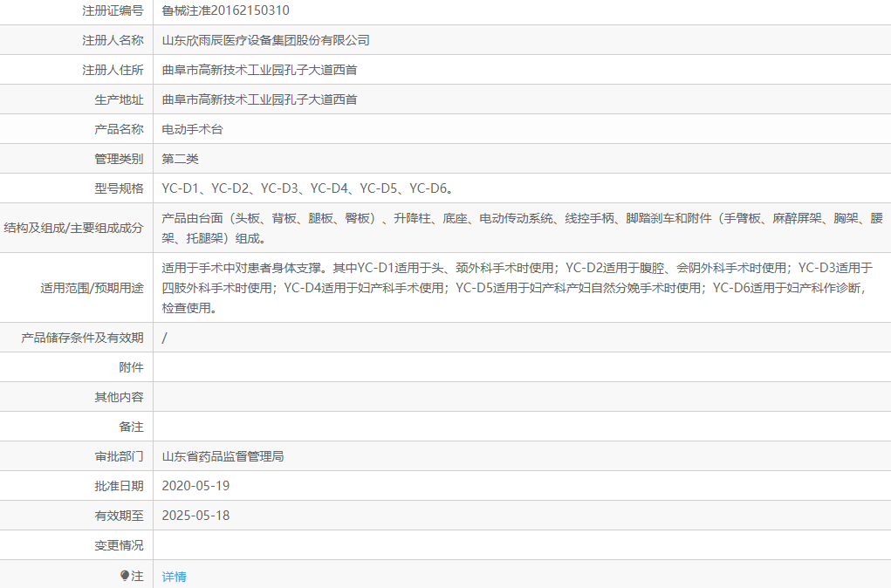Select registrant name 山东欣雨辰医疗设备集团股份有限公司
891x588 pixels.
(x=266, y=40)
